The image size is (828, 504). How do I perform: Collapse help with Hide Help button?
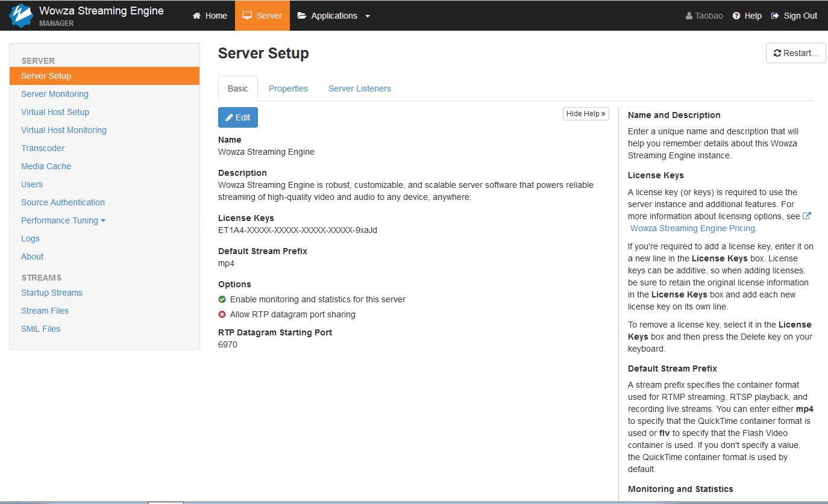pyautogui.click(x=586, y=114)
